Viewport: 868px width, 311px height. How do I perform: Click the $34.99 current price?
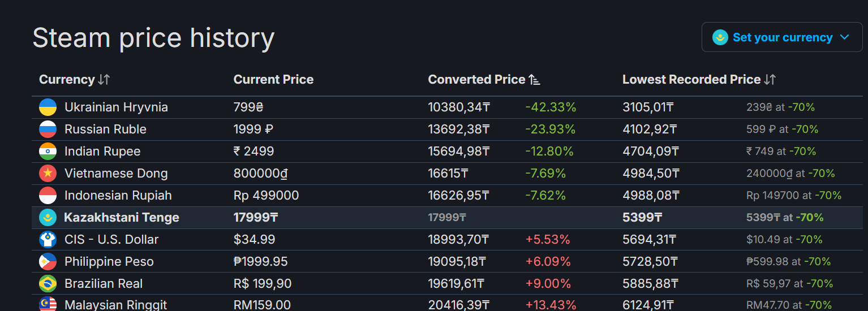click(x=254, y=239)
